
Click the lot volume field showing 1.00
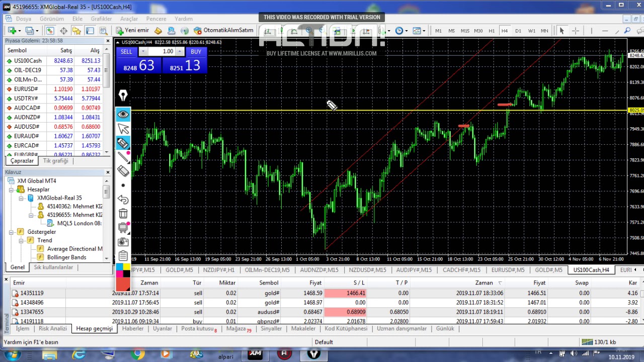(x=162, y=52)
